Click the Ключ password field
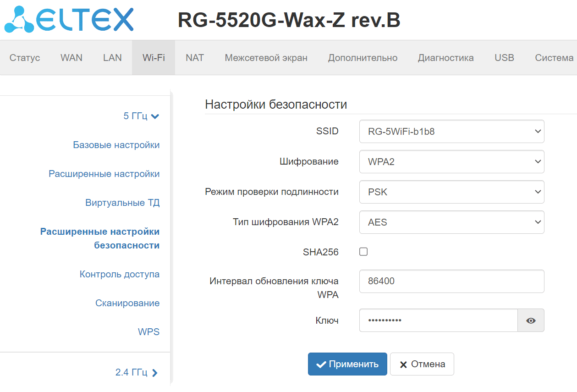The image size is (577, 392). pos(438,320)
